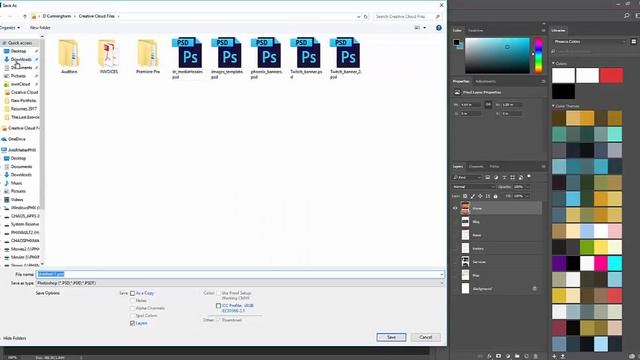Click the pixel layer filter icon in Layers

coord(487,178)
